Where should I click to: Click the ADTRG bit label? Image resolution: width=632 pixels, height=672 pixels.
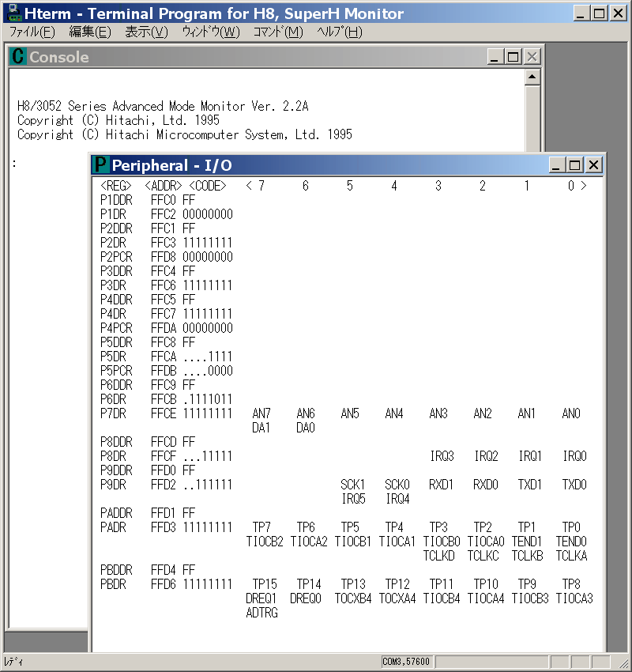pyautogui.click(x=261, y=613)
